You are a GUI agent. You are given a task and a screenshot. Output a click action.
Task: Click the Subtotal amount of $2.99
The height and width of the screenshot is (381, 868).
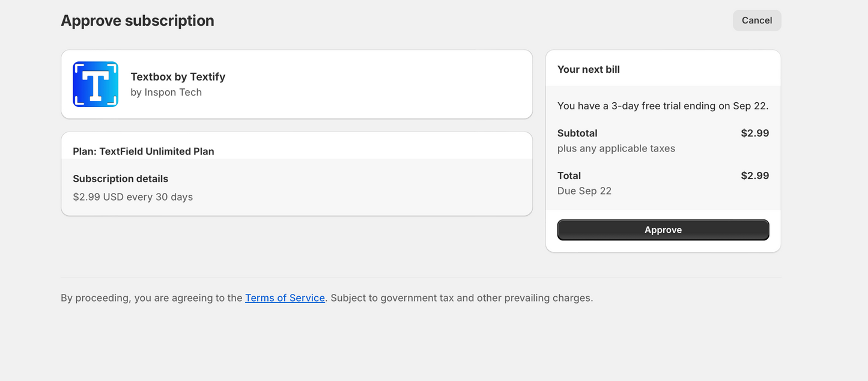(754, 133)
